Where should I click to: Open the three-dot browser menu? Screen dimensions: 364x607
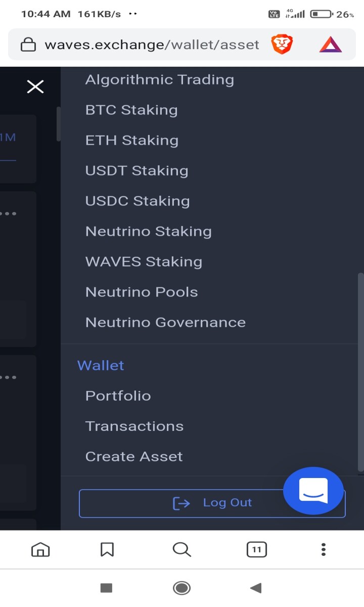(x=324, y=549)
